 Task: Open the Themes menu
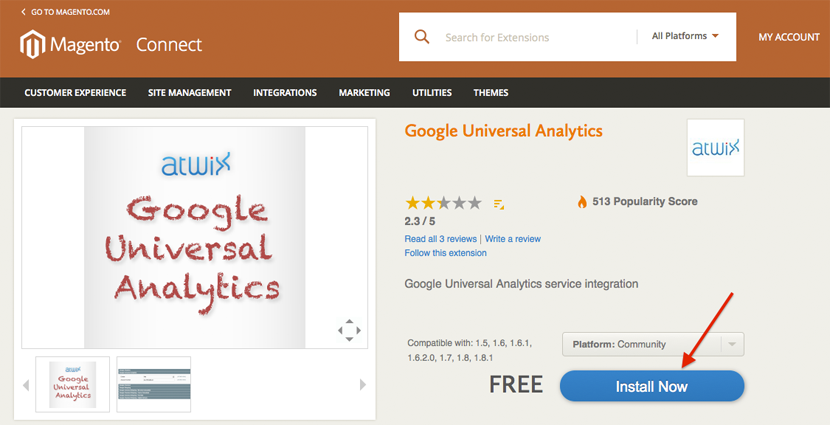(491, 93)
